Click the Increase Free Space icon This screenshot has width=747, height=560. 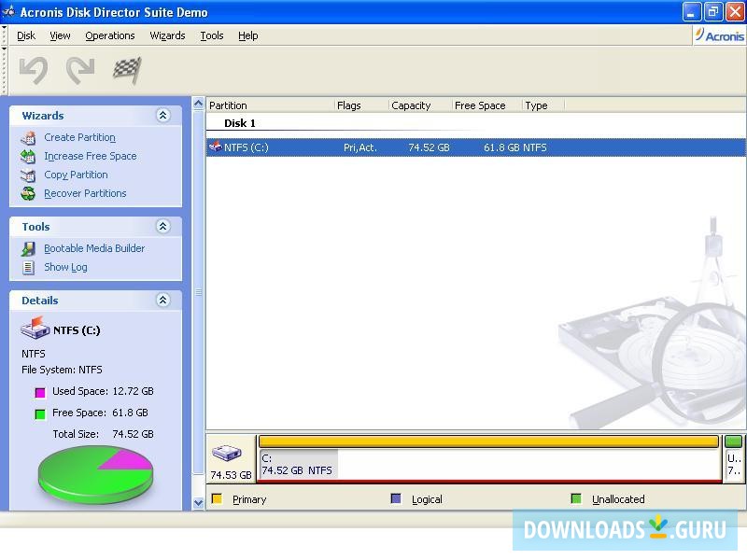click(29, 156)
